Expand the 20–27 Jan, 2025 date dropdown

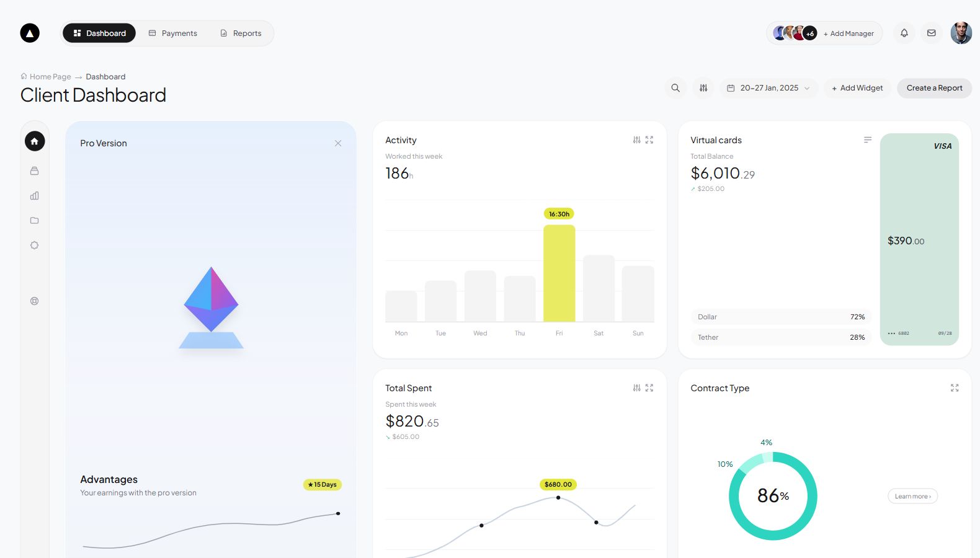tap(769, 88)
